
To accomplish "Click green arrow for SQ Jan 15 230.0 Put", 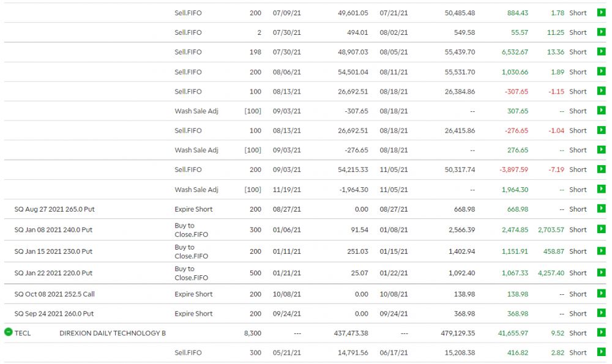I will coord(600,251).
